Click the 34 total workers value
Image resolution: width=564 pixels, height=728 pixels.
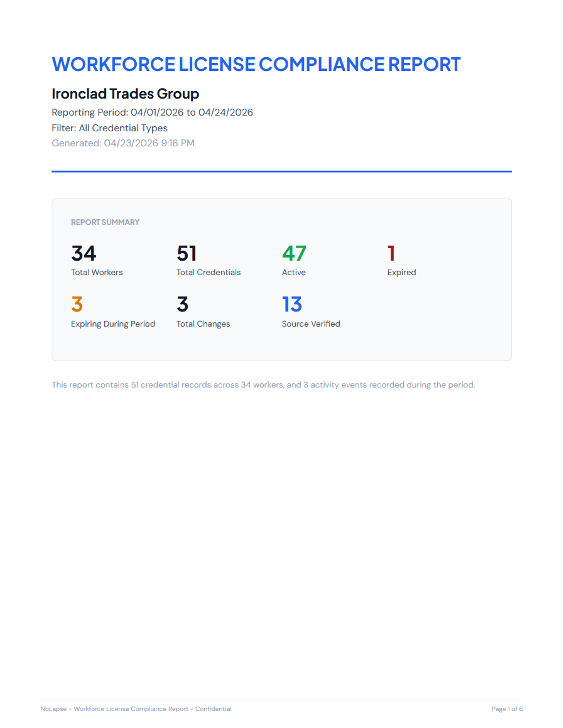(x=84, y=254)
